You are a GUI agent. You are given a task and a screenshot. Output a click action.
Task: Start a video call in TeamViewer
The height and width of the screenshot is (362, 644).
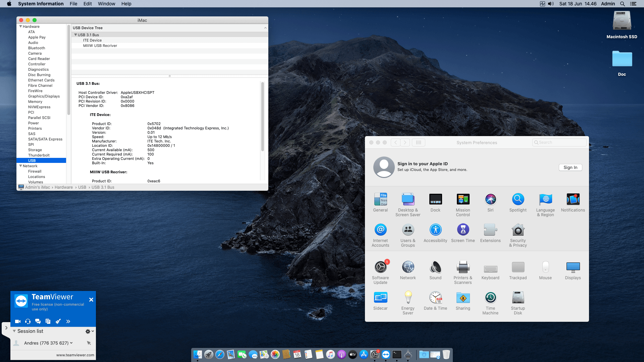click(17, 321)
